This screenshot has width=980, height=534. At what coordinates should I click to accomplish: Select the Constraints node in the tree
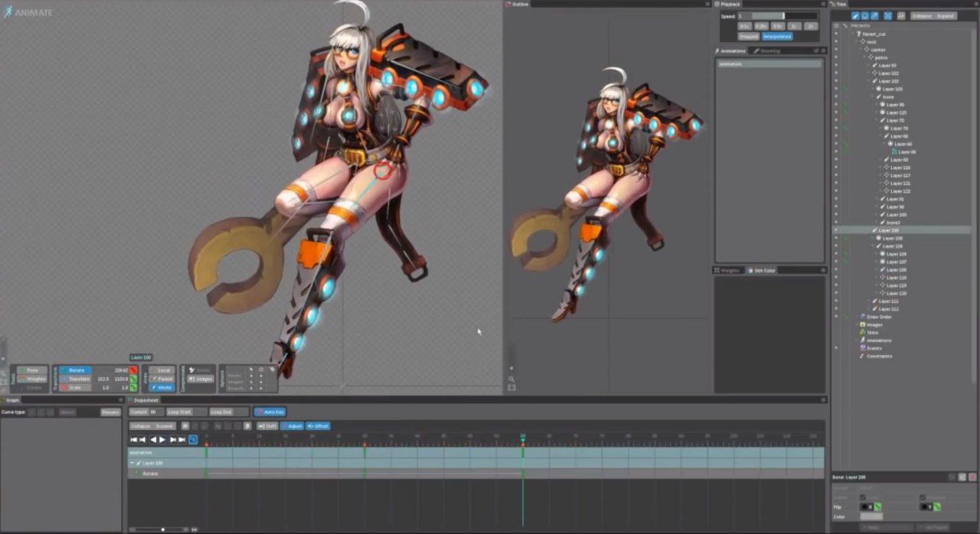tap(879, 356)
